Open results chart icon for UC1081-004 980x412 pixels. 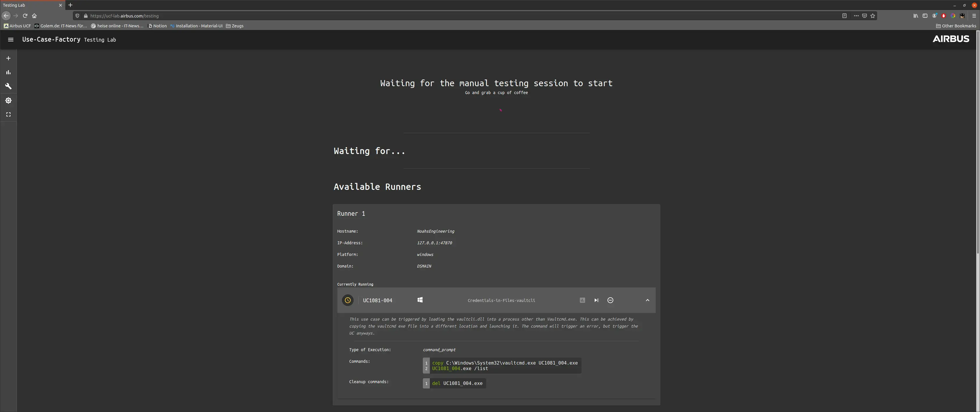pos(582,300)
